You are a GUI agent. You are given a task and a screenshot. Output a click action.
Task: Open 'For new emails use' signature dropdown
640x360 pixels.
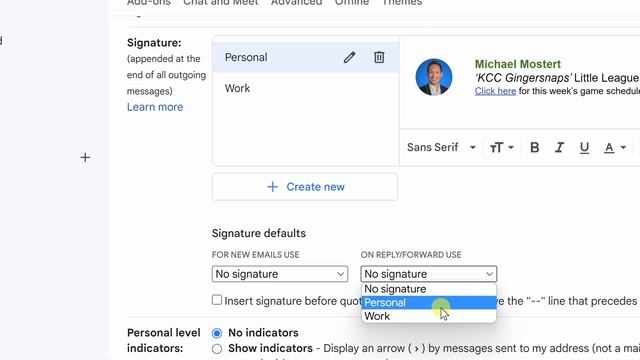[x=280, y=274]
